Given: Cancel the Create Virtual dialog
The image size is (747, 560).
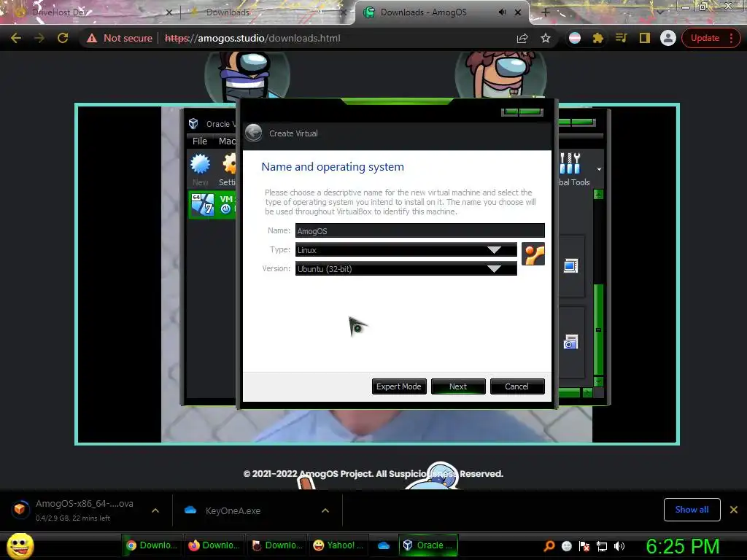Looking at the screenshot, I should (517, 386).
